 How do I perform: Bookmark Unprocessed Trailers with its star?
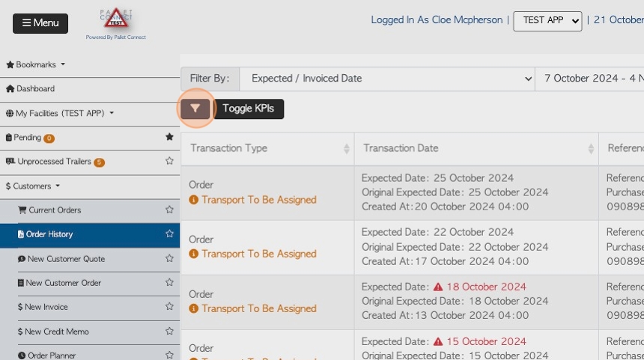coord(169,161)
